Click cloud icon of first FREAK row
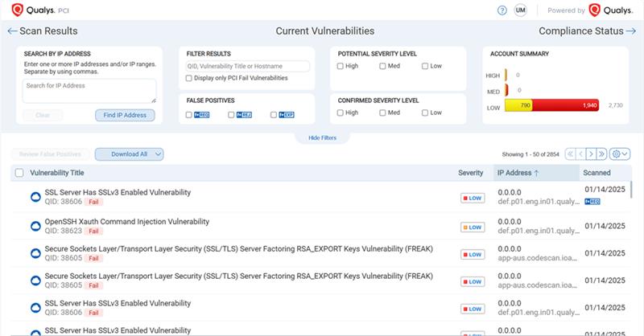 35,253
